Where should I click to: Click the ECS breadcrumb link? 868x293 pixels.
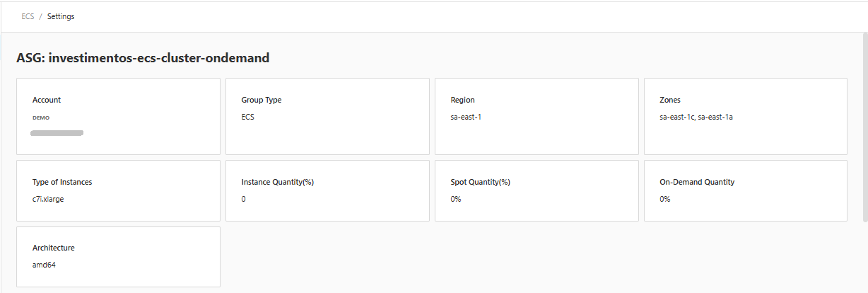[28, 16]
